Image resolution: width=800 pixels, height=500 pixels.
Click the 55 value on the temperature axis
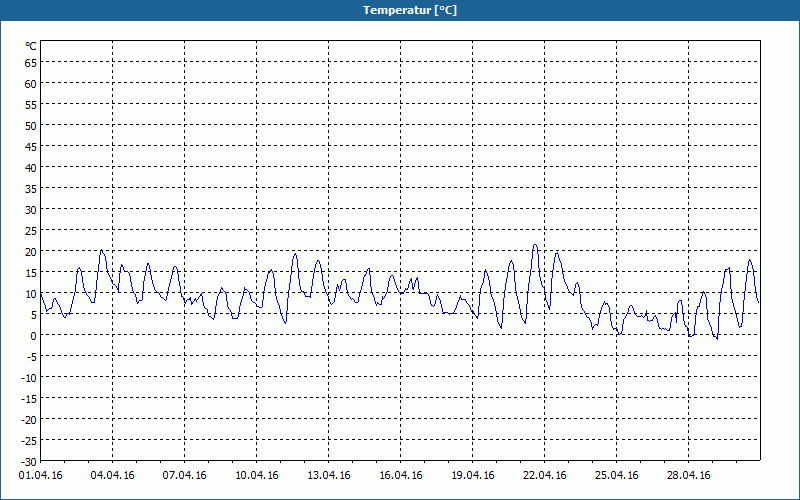(31, 105)
